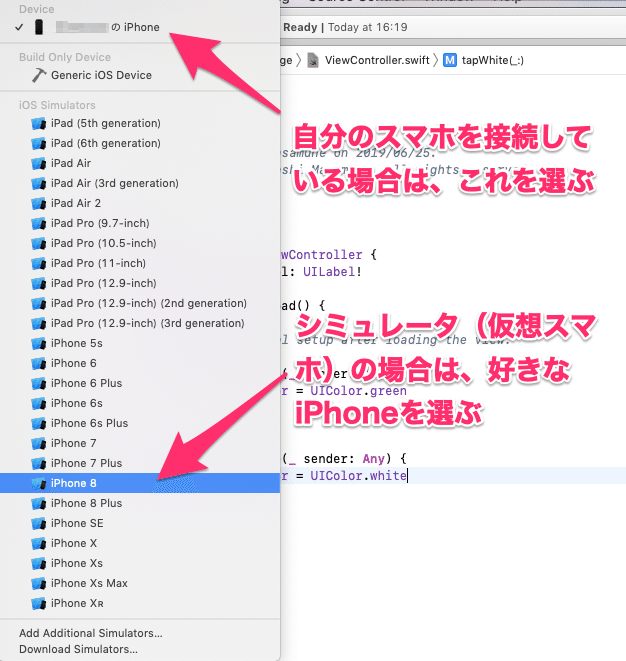Select the iPhone Xs simulator
Image resolution: width=626 pixels, height=661 pixels.
(x=140, y=563)
